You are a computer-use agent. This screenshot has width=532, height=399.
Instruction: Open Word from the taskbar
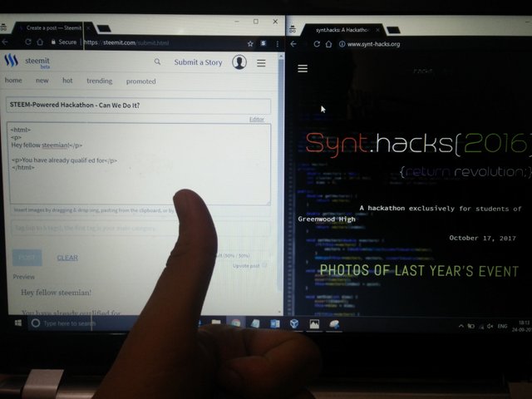click(275, 323)
